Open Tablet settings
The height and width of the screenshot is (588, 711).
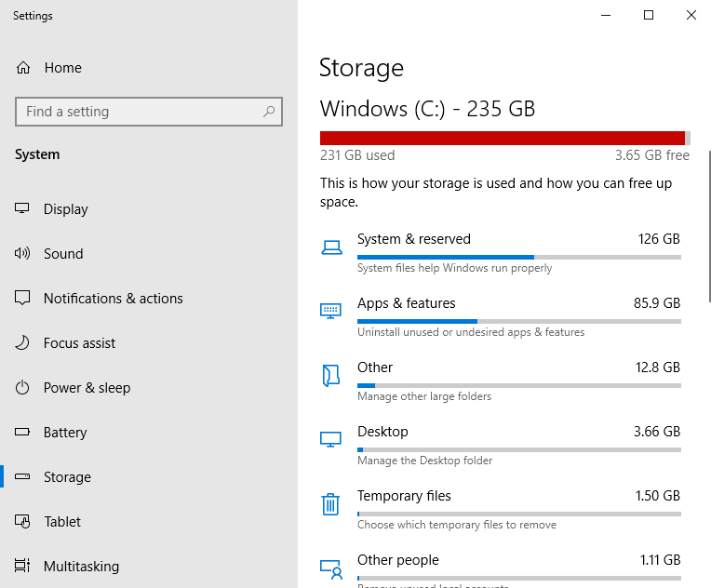(149, 522)
